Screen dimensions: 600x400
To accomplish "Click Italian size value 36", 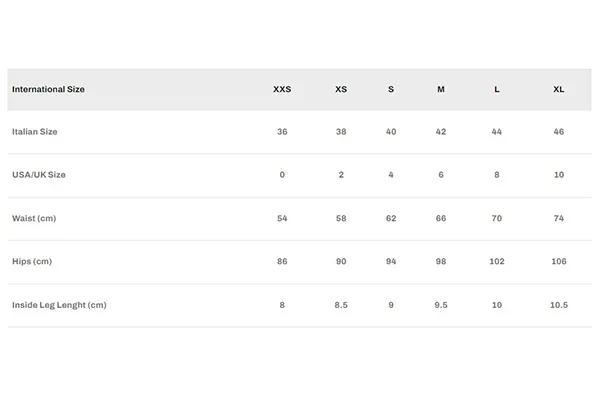I will point(282,132).
